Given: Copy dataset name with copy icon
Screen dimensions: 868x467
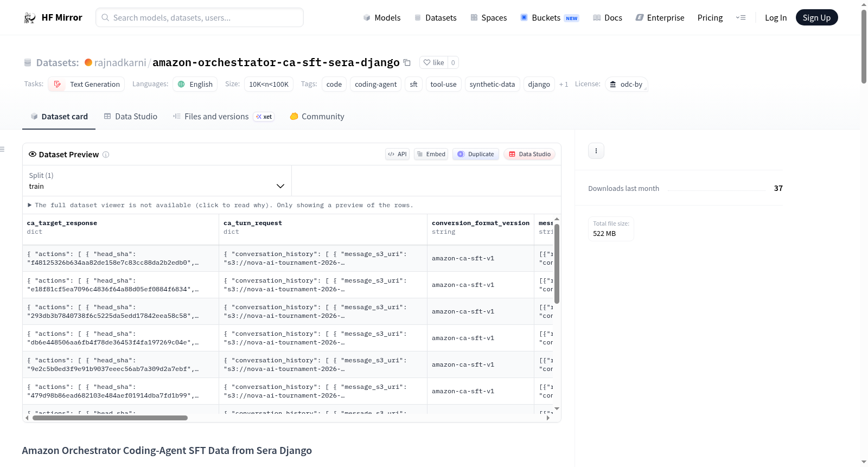Looking at the screenshot, I should [407, 62].
